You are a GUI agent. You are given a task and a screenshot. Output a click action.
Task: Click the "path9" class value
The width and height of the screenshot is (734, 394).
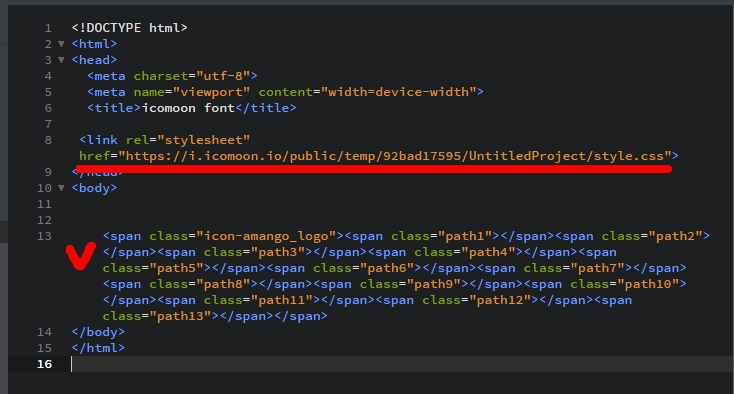click(x=433, y=284)
